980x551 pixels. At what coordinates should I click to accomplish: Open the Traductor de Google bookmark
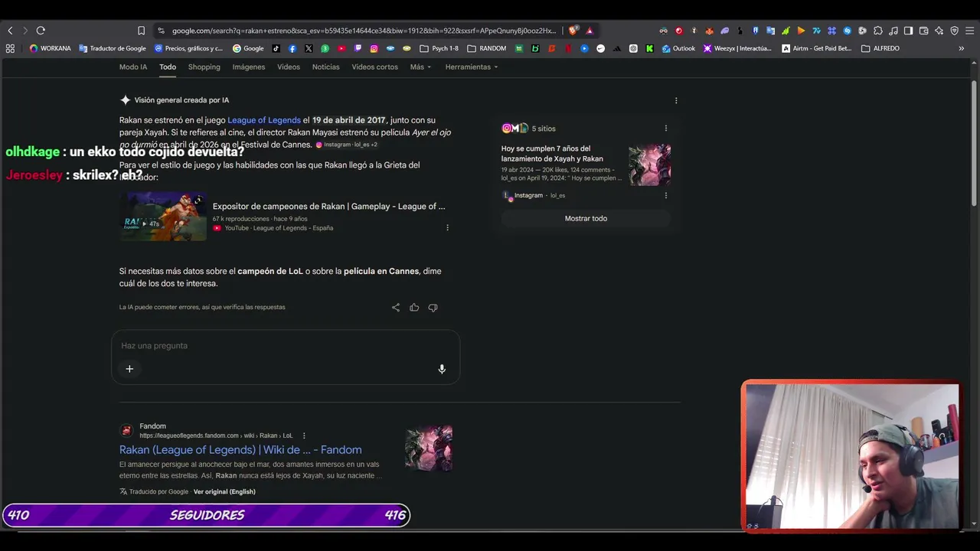(x=113, y=48)
